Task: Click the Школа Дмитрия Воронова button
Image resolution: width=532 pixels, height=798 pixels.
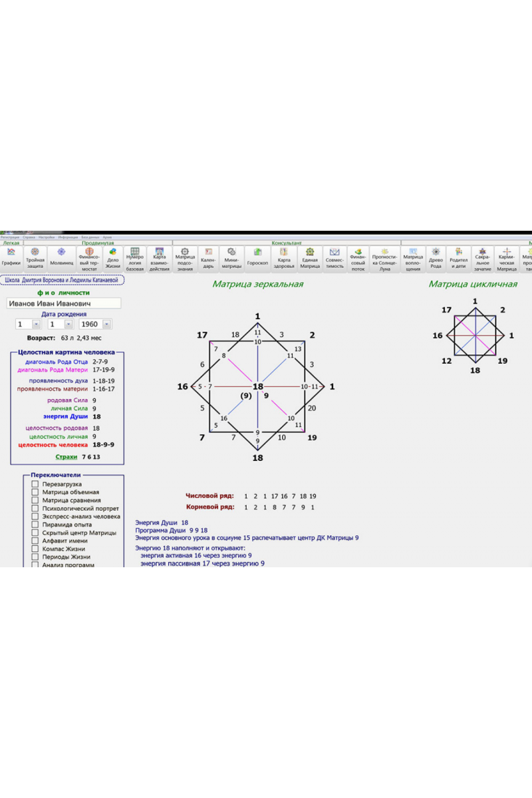Action: 62,280
